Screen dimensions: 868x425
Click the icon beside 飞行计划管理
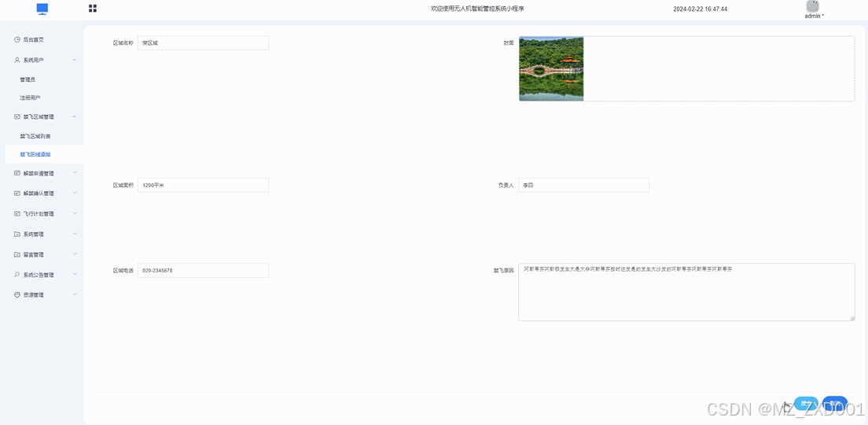[17, 214]
